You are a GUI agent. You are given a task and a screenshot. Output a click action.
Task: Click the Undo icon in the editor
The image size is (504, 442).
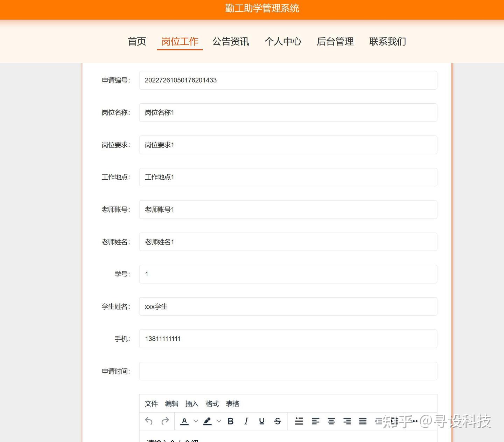tap(148, 421)
